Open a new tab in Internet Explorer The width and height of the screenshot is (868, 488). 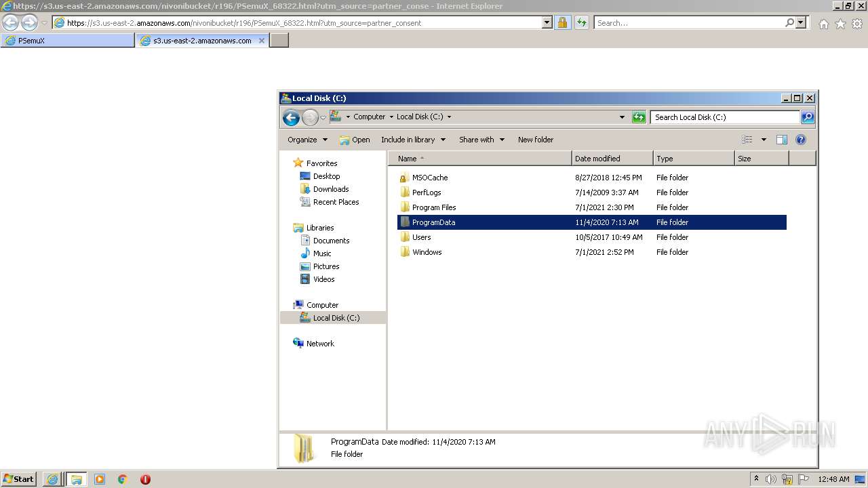pos(279,41)
